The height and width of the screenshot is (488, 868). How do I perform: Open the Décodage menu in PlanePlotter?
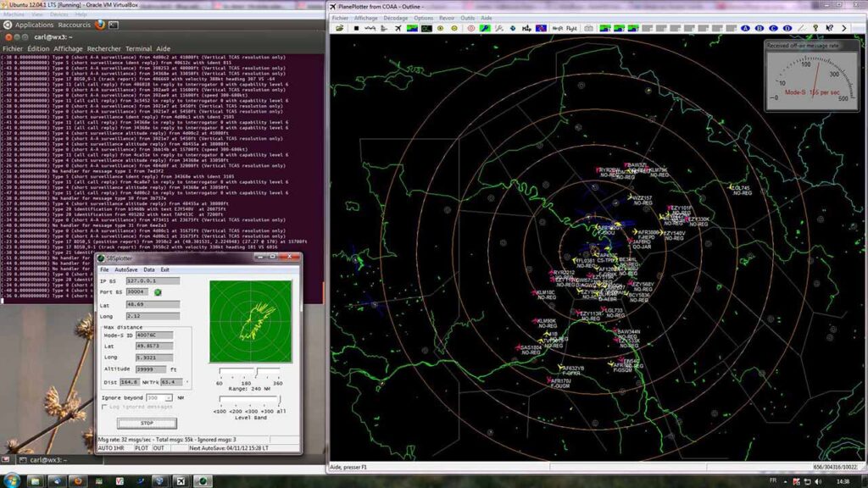[395, 18]
